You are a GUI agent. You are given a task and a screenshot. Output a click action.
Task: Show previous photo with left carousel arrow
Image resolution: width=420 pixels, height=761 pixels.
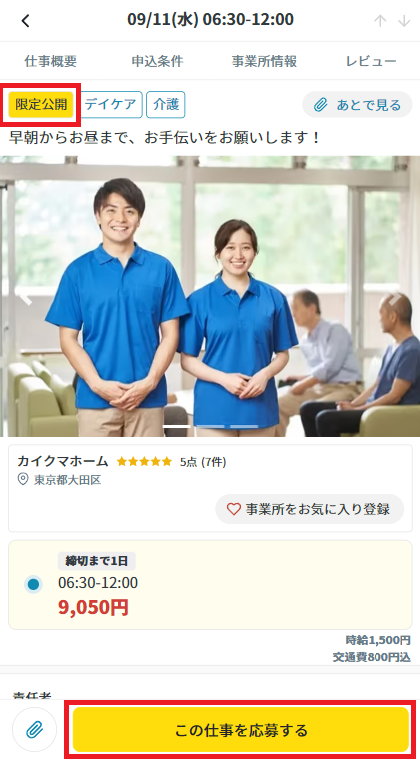(x=25, y=298)
